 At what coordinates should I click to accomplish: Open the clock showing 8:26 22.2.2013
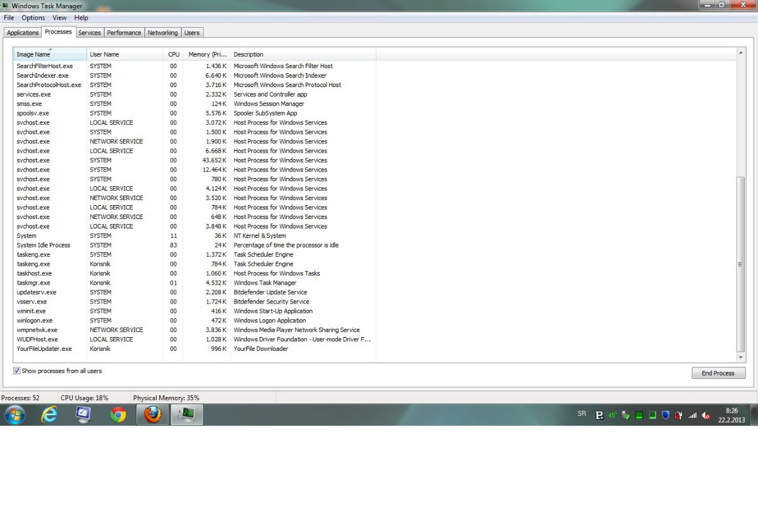731,415
